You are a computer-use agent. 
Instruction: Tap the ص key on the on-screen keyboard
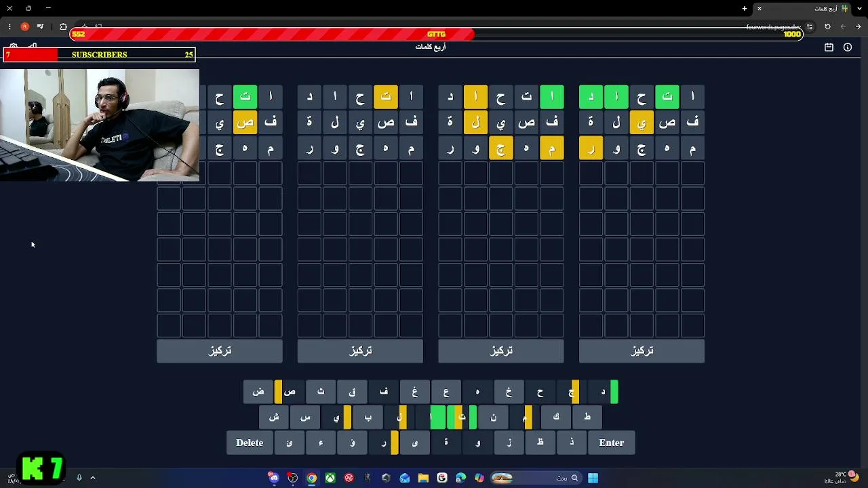click(x=290, y=392)
